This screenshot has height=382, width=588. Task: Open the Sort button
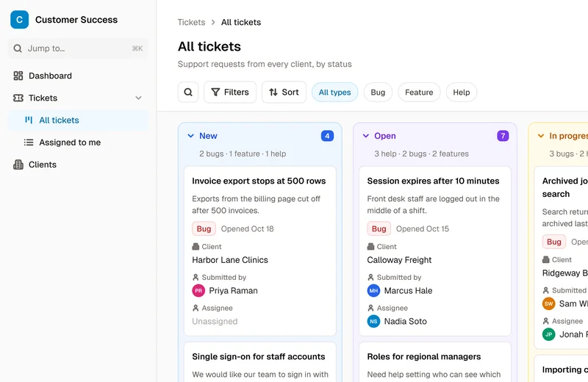pos(284,93)
